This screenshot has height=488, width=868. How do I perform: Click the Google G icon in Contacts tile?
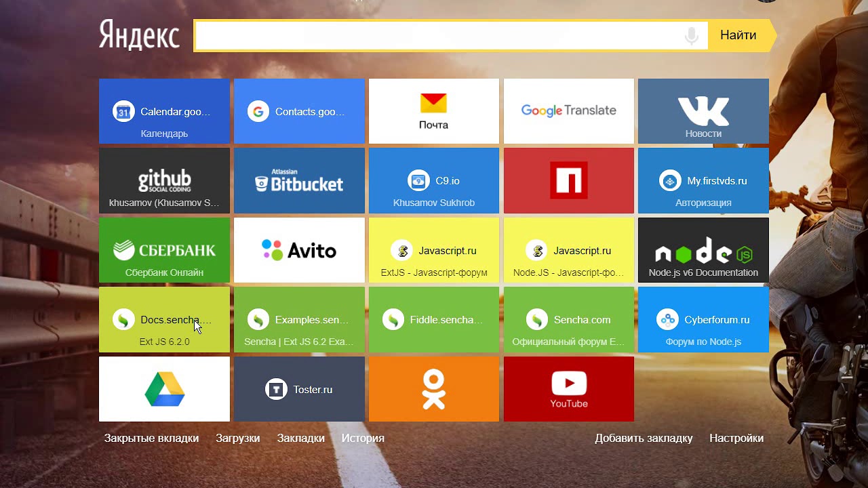258,112
